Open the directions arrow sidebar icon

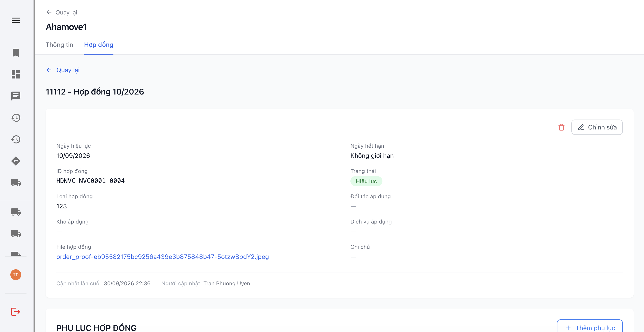16,161
